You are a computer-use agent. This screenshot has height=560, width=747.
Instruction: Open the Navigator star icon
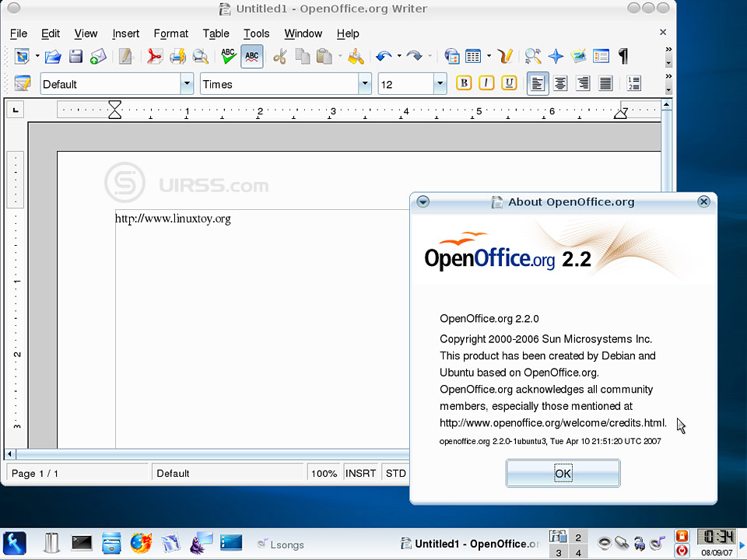point(556,56)
